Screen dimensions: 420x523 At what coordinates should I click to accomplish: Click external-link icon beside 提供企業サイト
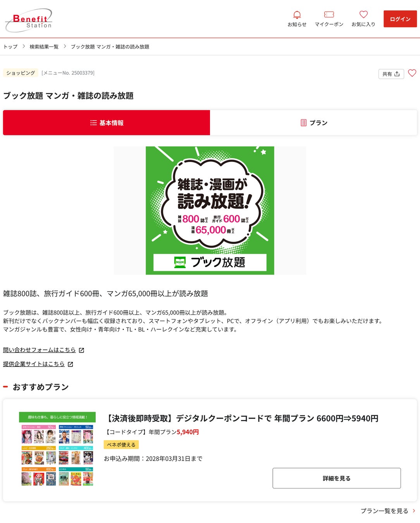[x=70, y=364]
